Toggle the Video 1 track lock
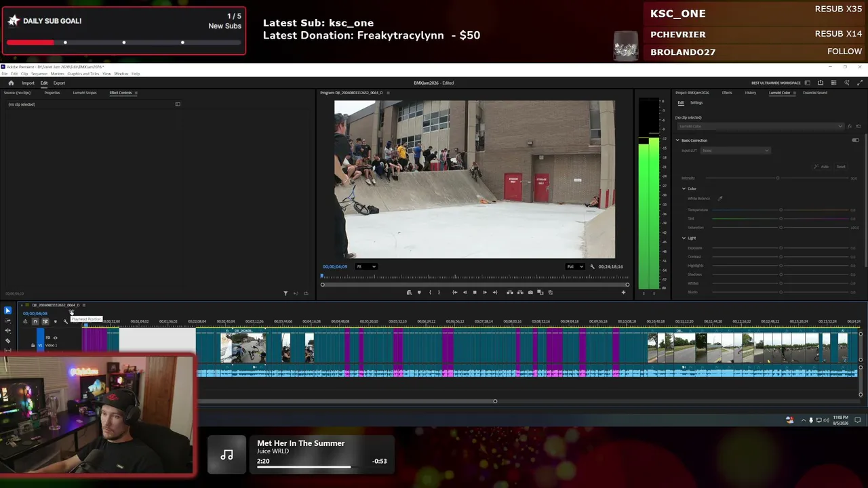This screenshot has height=488, width=868. [x=33, y=345]
